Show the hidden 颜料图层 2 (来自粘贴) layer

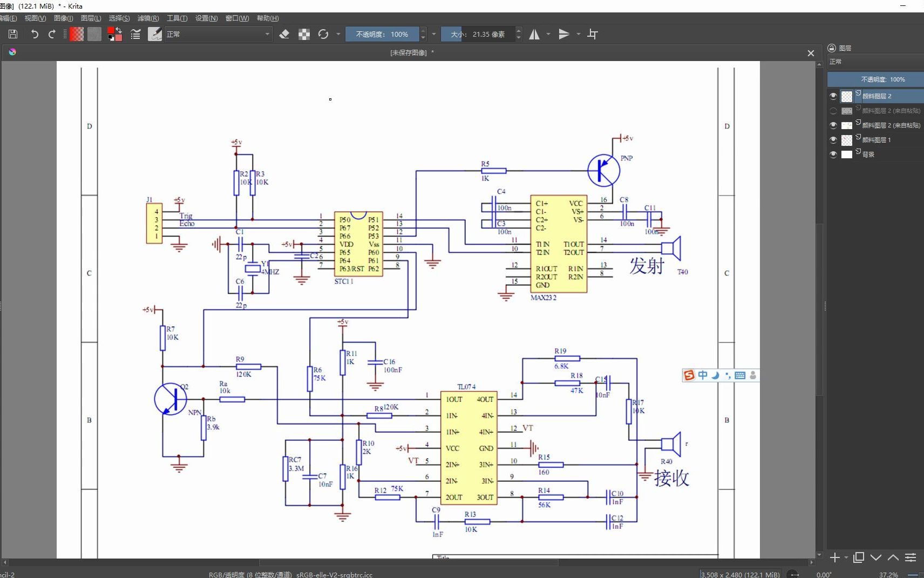pos(833,111)
